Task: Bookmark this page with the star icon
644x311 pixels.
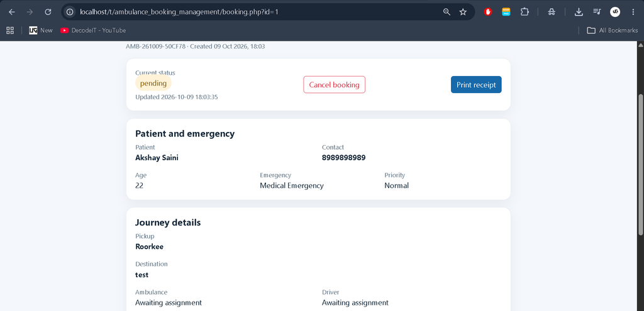Action: (463, 12)
